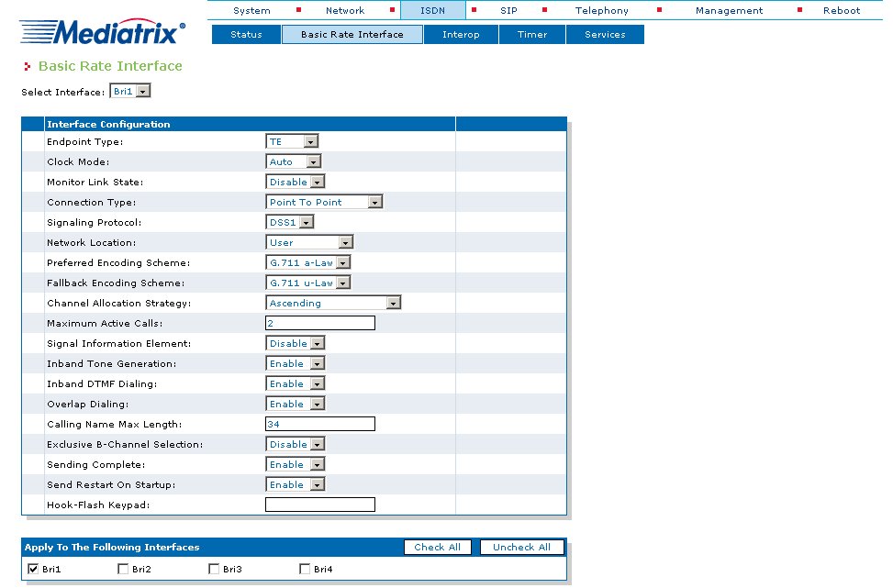The image size is (893, 588).
Task: Focus the Maximum Active Calls field
Action: point(320,323)
